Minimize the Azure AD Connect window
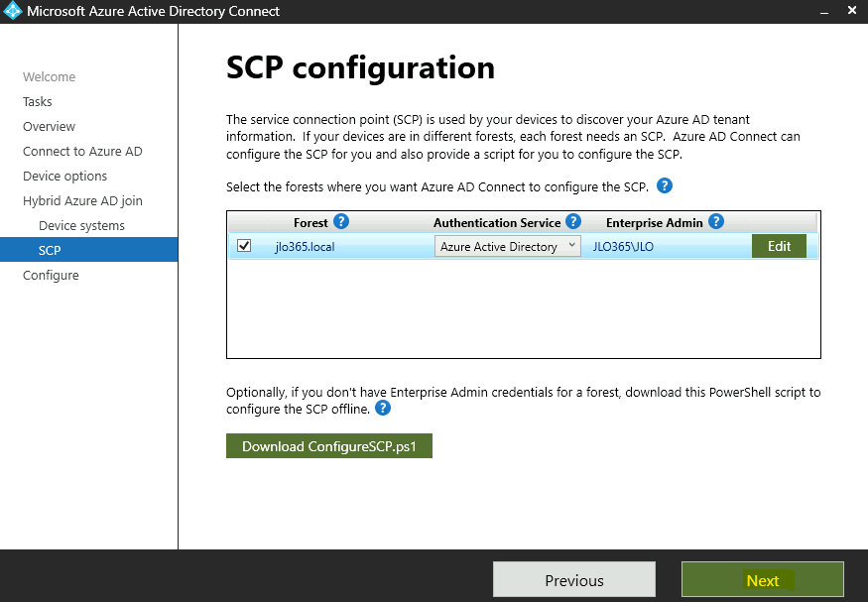 pos(824,11)
